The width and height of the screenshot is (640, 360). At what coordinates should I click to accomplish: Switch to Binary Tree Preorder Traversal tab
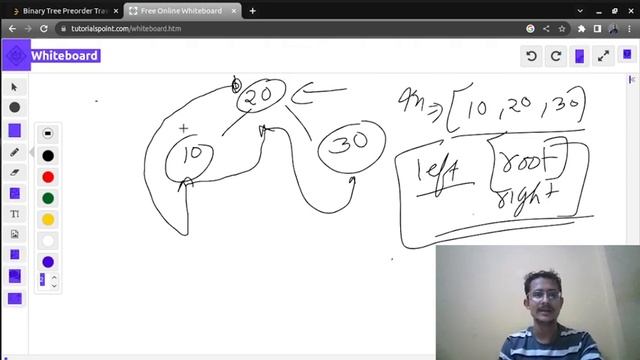(x=61, y=11)
